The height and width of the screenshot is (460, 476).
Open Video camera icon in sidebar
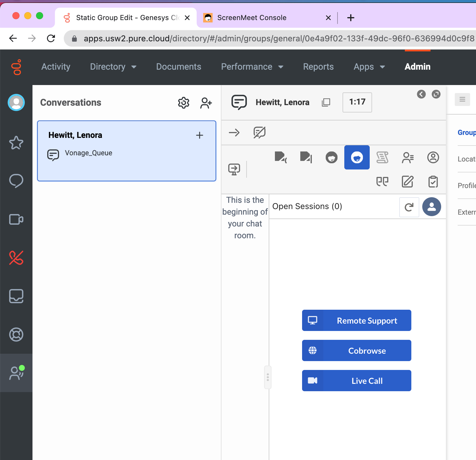[x=16, y=219]
